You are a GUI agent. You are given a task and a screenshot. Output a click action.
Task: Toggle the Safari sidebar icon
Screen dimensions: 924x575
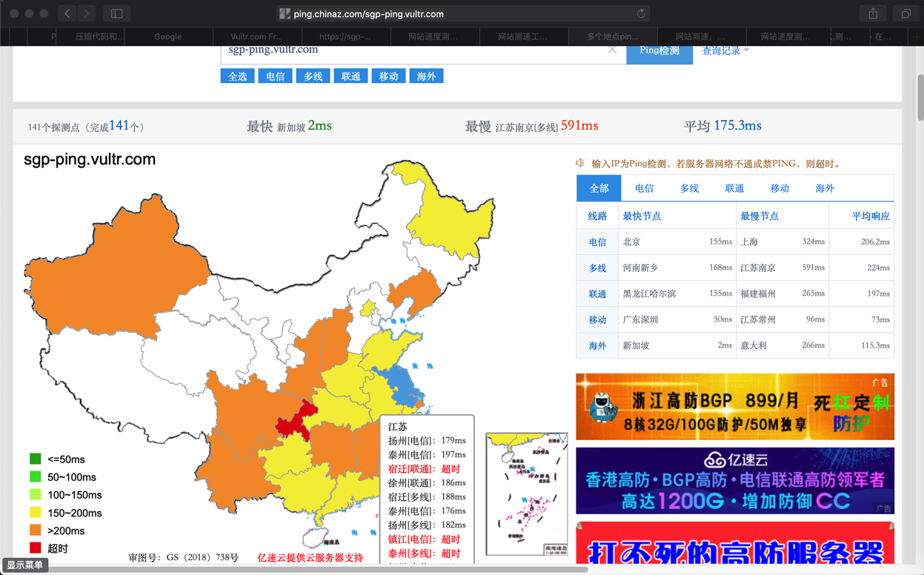click(116, 13)
